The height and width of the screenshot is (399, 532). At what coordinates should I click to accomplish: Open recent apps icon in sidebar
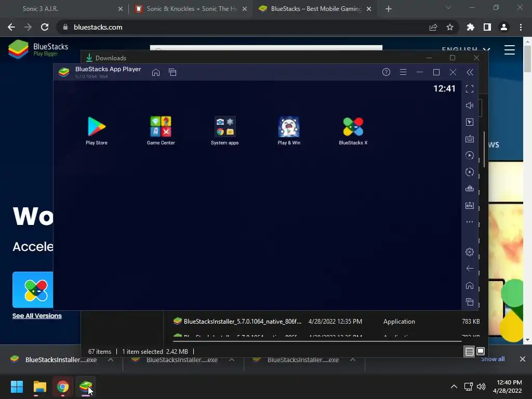pos(470,302)
